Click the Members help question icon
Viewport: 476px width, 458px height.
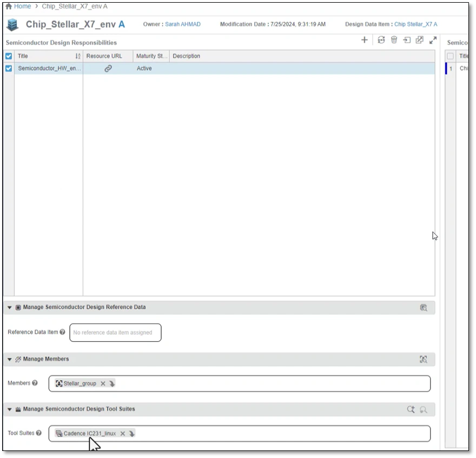tap(35, 383)
